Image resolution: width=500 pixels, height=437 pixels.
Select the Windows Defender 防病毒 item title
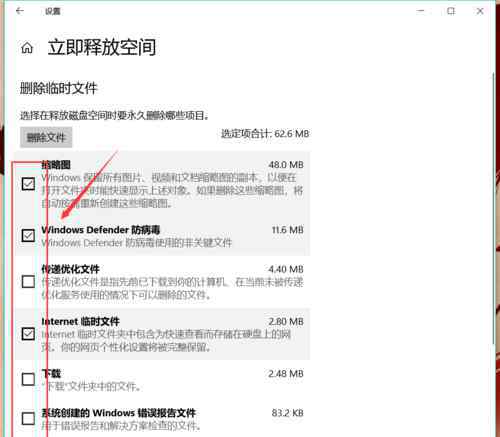100,230
